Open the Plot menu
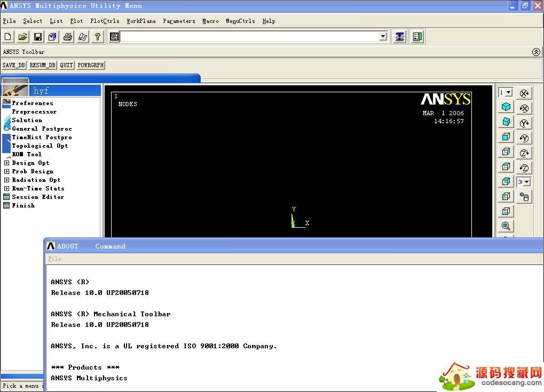544x392 pixels. tap(76, 21)
